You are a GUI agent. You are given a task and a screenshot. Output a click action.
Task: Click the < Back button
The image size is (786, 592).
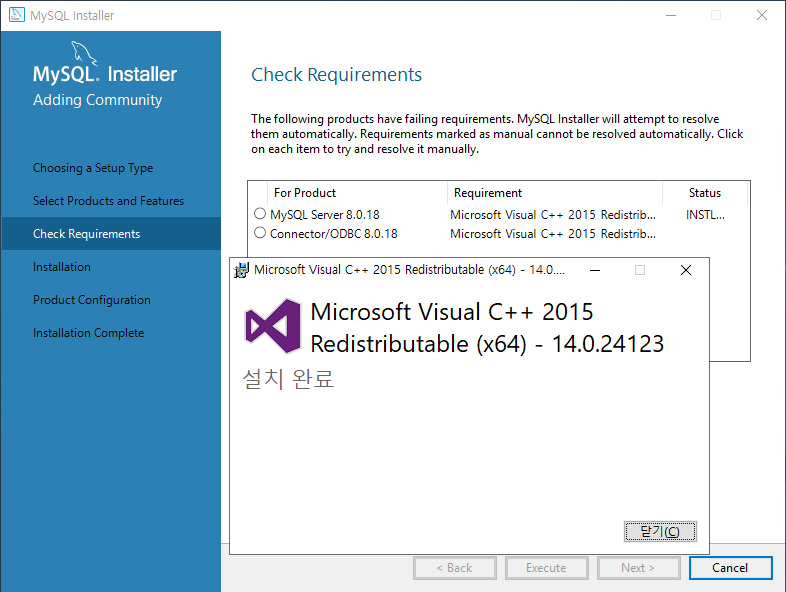(x=455, y=568)
